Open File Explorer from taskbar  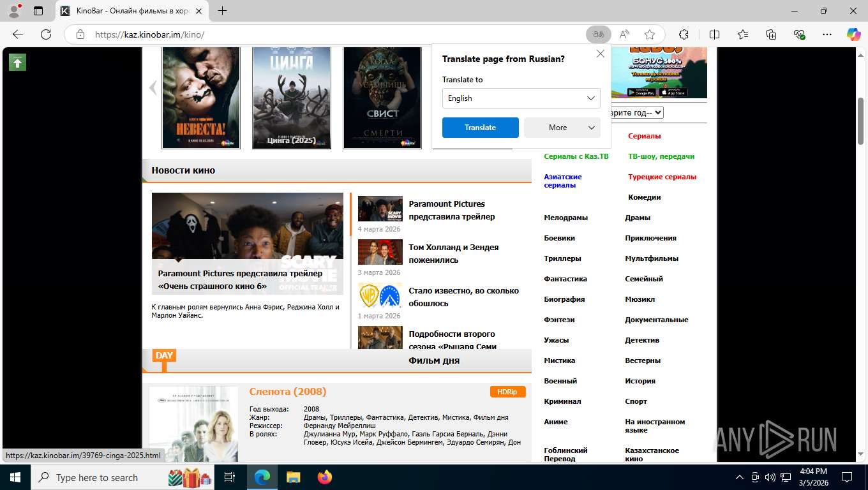point(293,477)
